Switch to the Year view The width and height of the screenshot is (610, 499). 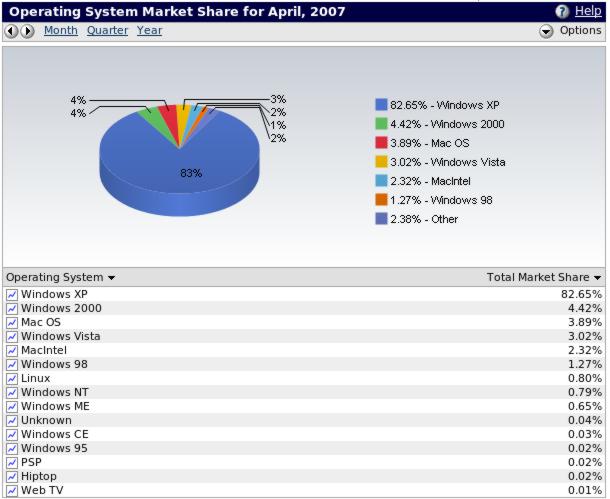tap(149, 30)
